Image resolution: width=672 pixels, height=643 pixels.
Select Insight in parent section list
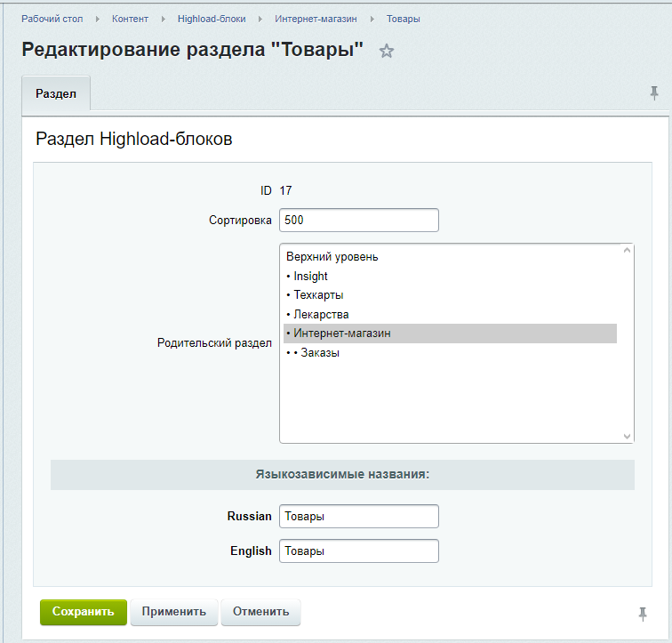[450, 276]
